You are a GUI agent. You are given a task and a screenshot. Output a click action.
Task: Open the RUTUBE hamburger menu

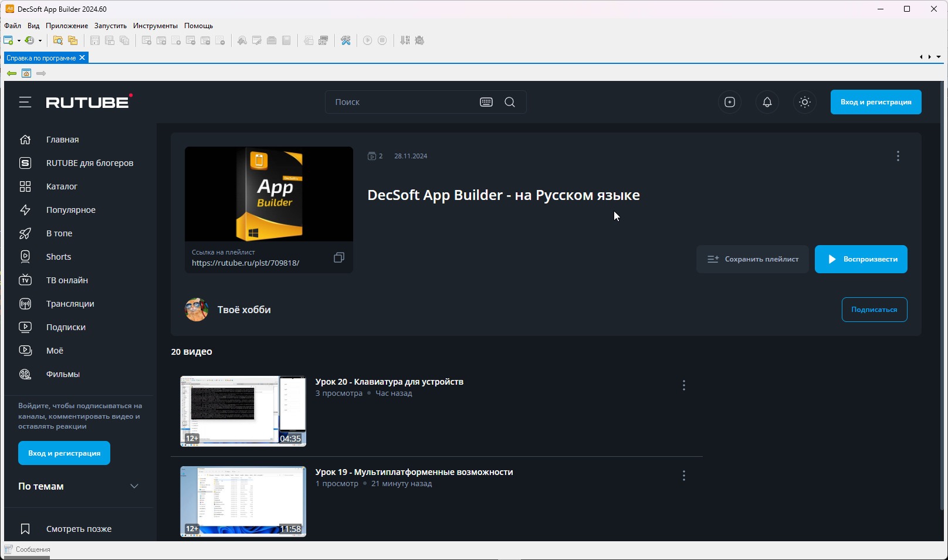click(25, 102)
